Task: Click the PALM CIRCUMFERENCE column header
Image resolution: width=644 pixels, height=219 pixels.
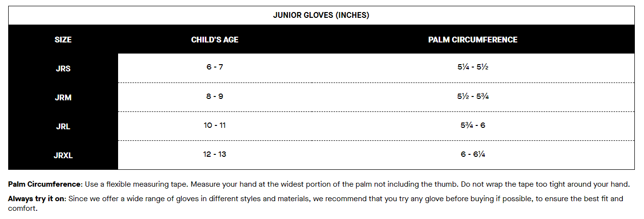Action: [x=472, y=40]
